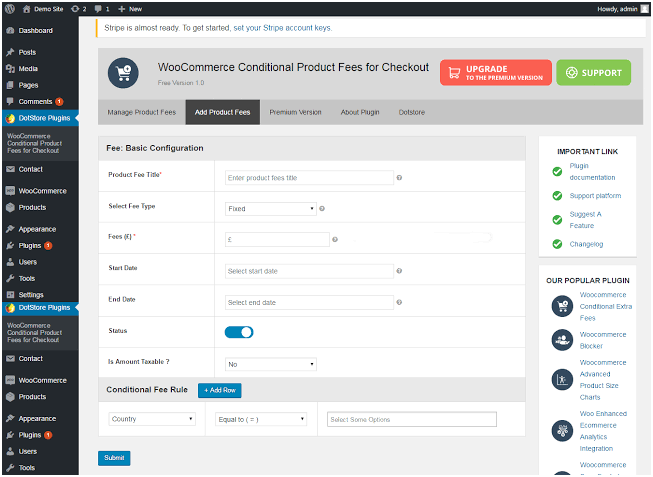The image size is (653, 477).
Task: Click the Conditional Extra Fees cart icon
Action: click(562, 306)
